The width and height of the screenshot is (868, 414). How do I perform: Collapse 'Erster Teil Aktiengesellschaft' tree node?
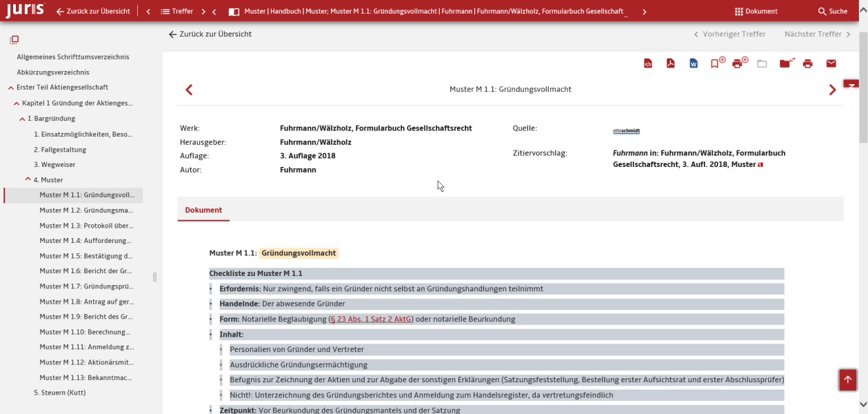(10, 88)
